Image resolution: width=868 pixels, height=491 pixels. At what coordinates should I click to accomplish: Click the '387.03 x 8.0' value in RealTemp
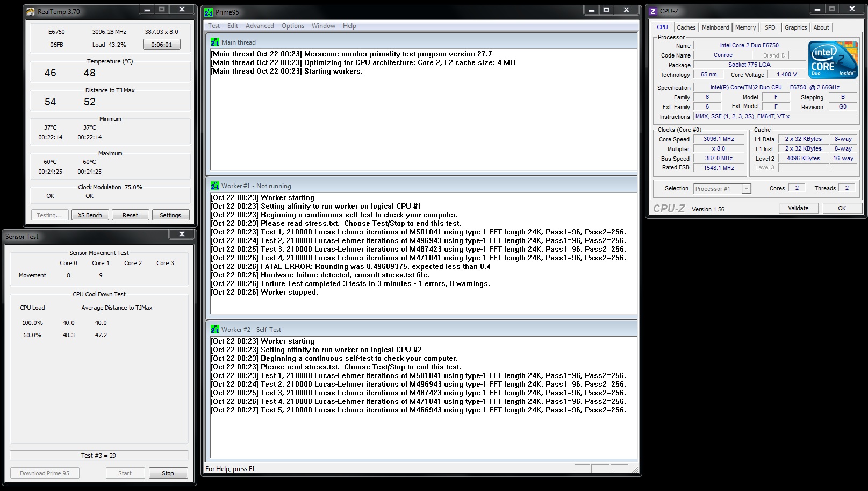point(162,32)
